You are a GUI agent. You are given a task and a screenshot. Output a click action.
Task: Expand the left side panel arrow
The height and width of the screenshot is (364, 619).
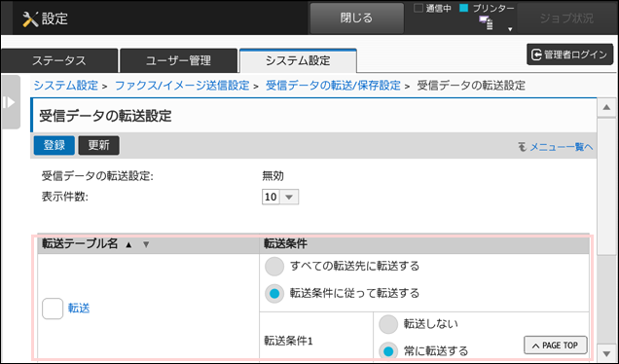click(10, 102)
